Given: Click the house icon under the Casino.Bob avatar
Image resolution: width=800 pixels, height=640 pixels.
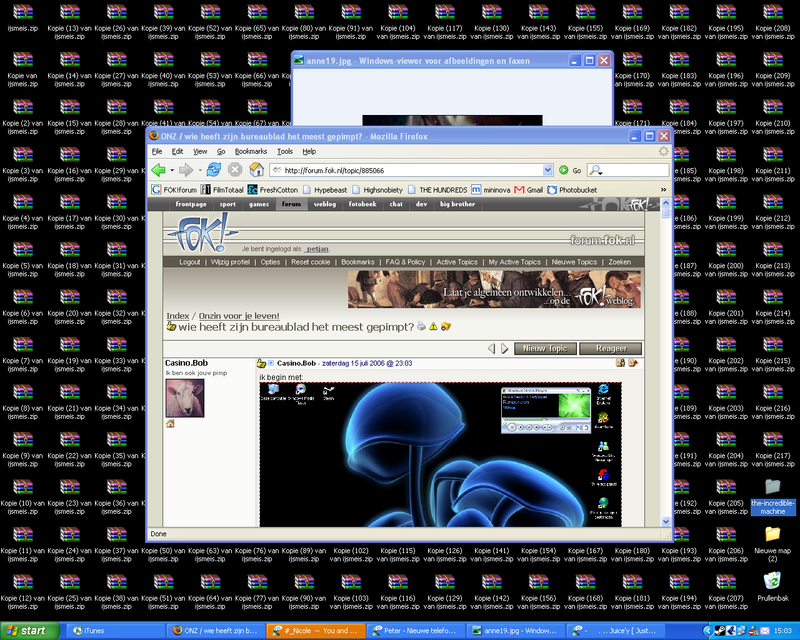Looking at the screenshot, I should [x=170, y=424].
